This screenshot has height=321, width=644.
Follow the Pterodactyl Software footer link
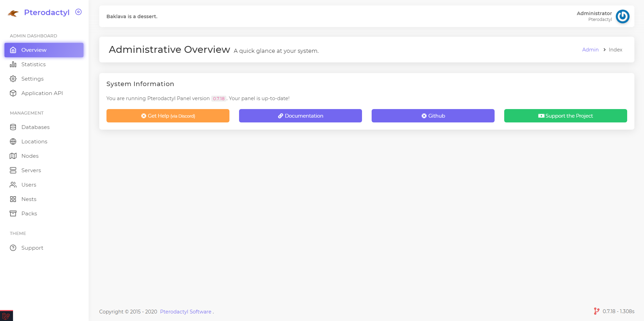click(x=185, y=312)
